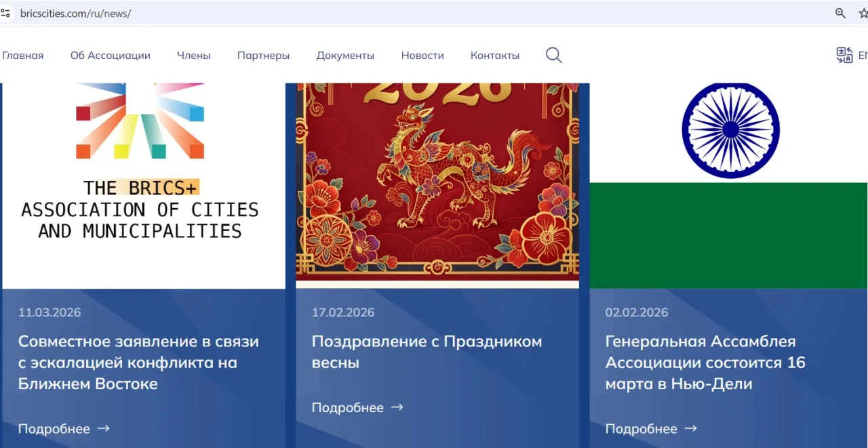Open the Главная menu item
Viewport: 868px width, 448px height.
click(22, 55)
